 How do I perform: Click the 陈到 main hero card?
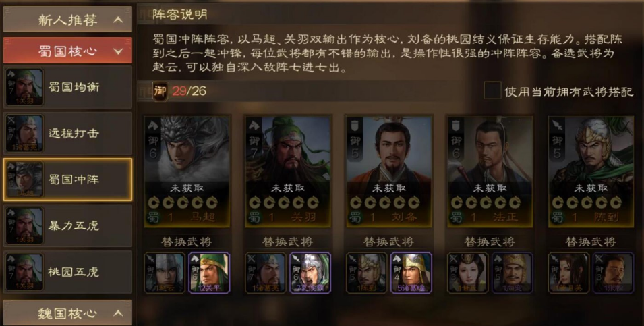pyautogui.click(x=591, y=171)
